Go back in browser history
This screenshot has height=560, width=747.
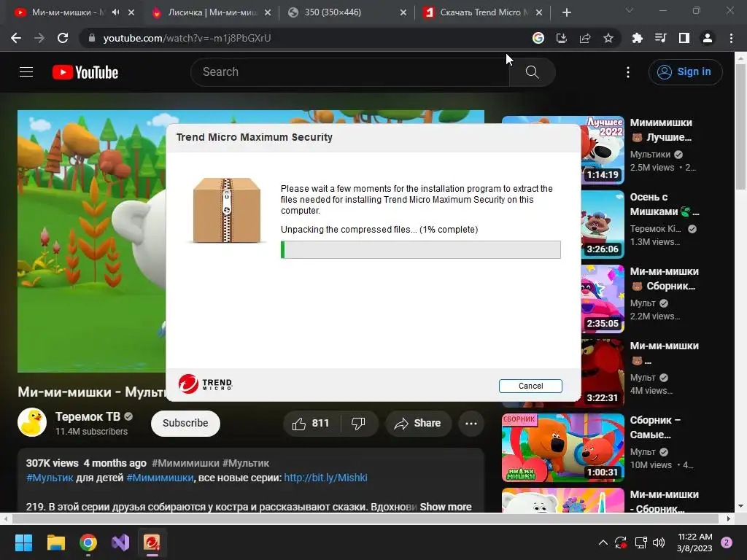pyautogui.click(x=16, y=38)
